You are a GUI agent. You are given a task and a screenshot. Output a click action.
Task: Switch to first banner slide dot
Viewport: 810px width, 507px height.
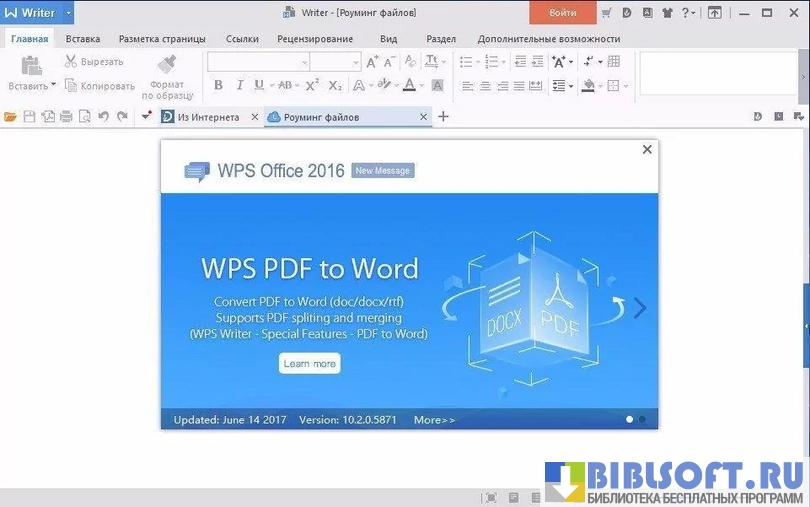click(629, 420)
